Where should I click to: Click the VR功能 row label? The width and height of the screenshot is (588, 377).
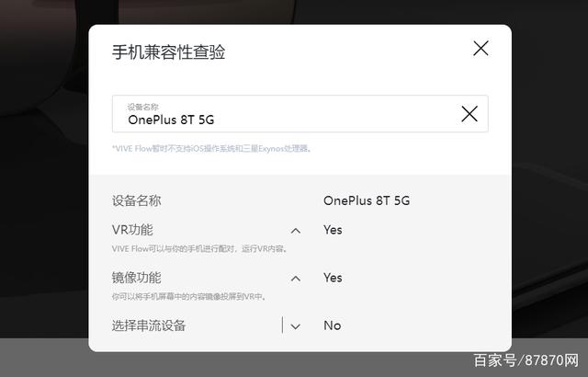tap(132, 230)
